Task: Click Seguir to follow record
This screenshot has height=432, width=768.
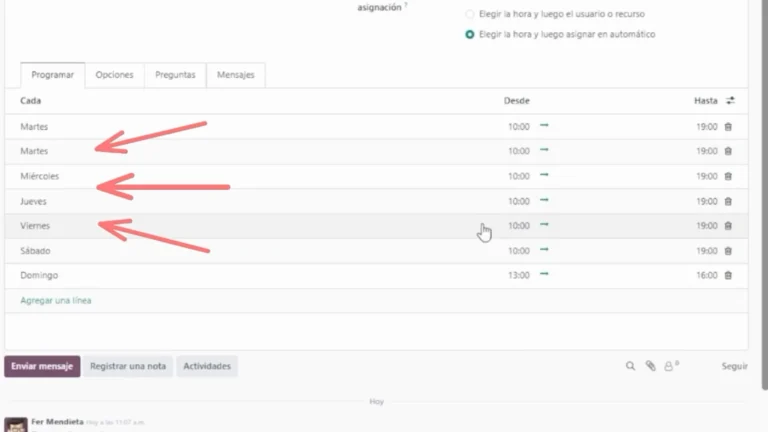Action: click(734, 366)
